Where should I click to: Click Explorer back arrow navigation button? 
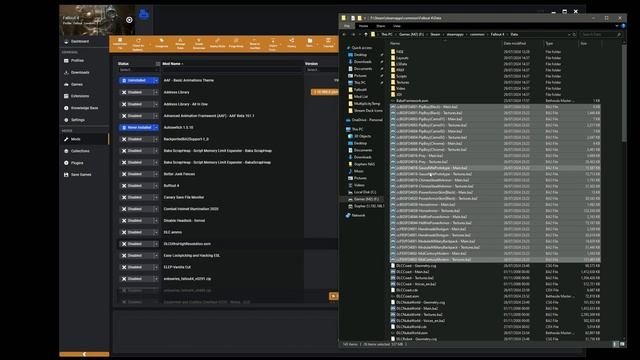tap(345, 34)
